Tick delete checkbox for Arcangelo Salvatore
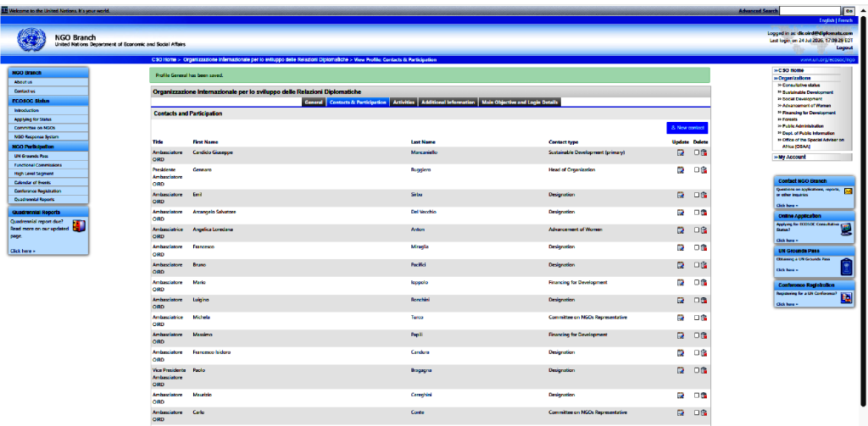The width and height of the screenshot is (868, 426). [x=697, y=212]
